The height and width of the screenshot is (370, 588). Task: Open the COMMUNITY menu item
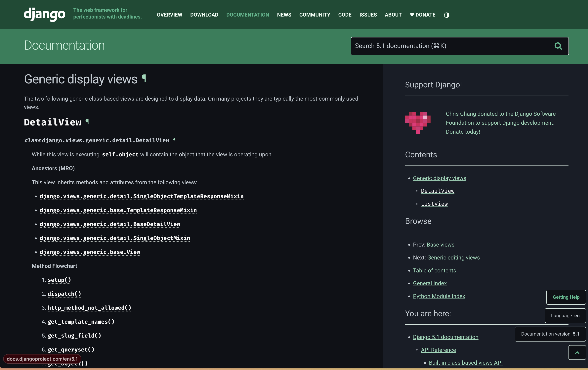315,15
